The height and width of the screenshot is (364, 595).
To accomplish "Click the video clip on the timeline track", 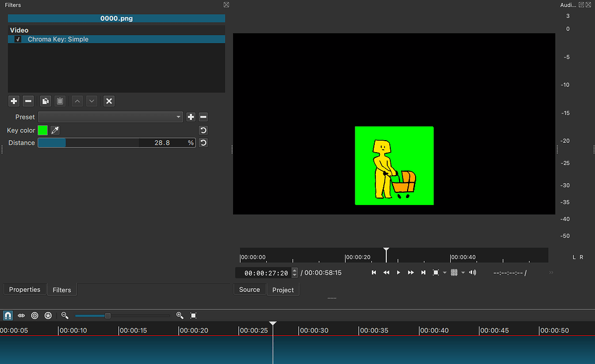I will 298,350.
